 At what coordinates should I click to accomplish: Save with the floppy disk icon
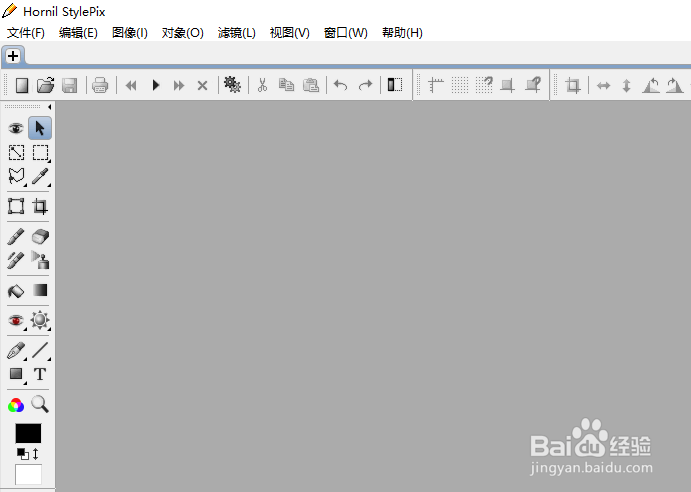click(70, 85)
